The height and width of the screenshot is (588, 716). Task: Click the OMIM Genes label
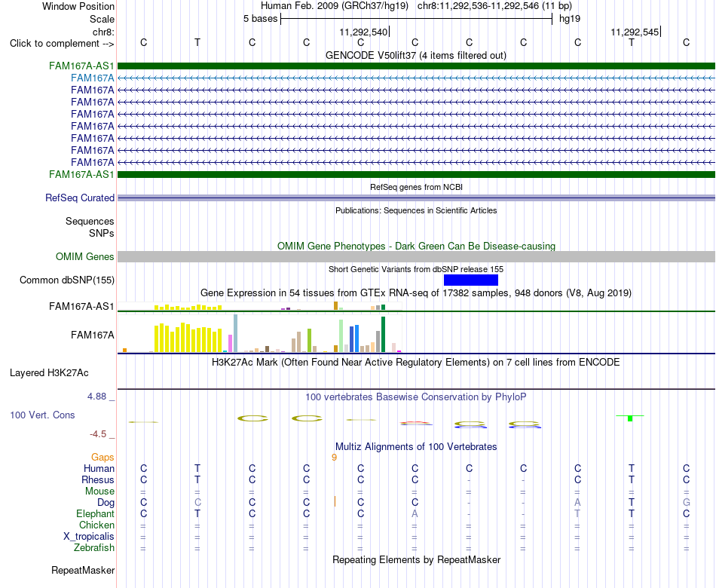[x=84, y=257]
